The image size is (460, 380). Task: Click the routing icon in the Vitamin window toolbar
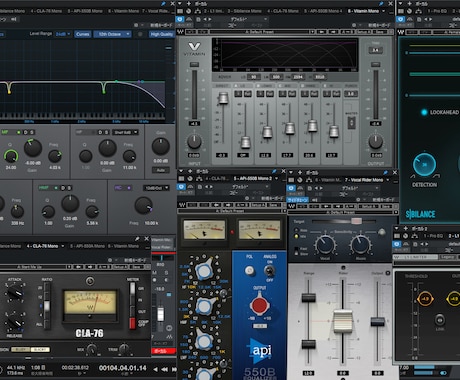[198, 11]
